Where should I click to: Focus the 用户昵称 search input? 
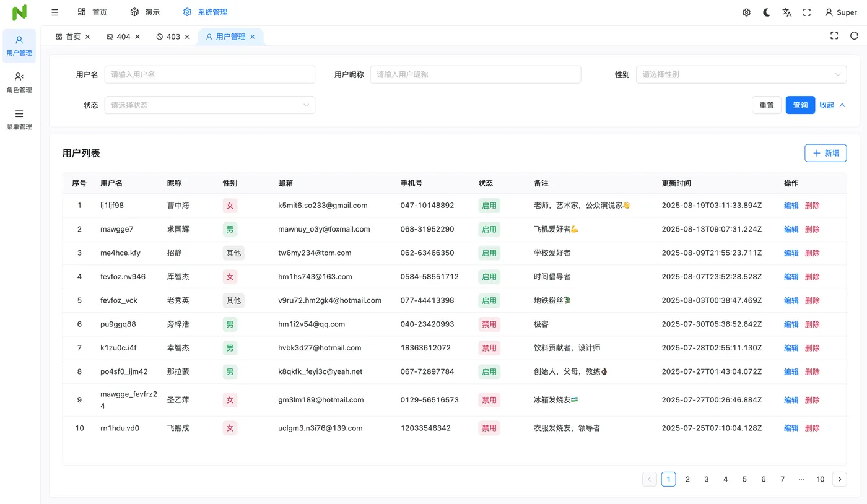476,74
